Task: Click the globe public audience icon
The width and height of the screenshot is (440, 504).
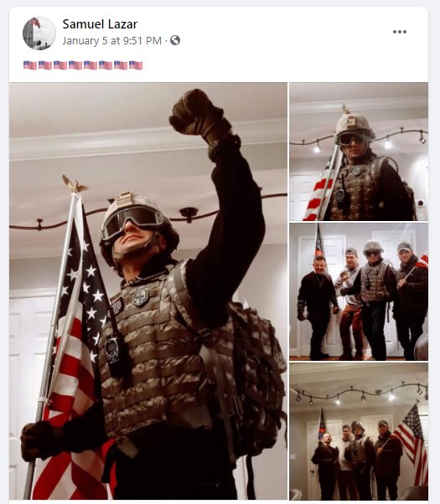Action: point(175,40)
